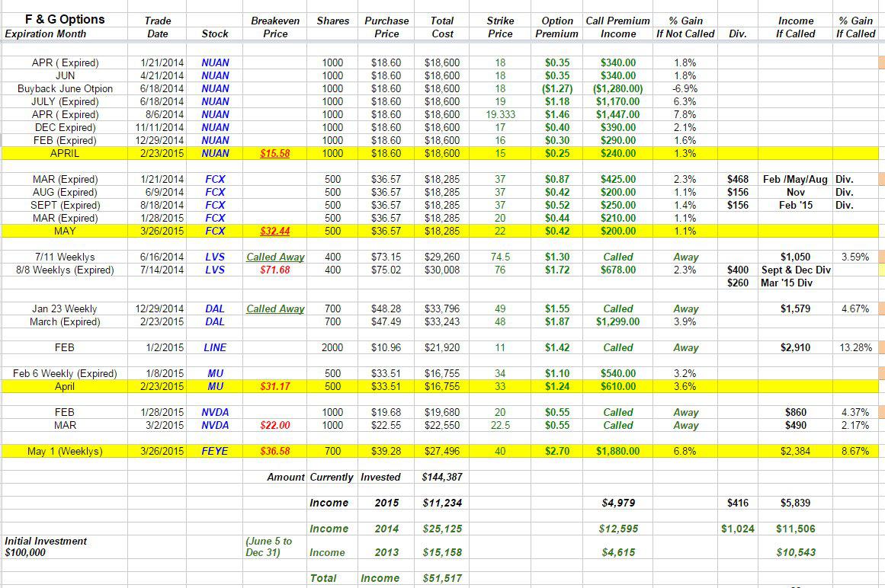
Task: Select the $11,234 income 2015 cell
Action: coord(442,503)
